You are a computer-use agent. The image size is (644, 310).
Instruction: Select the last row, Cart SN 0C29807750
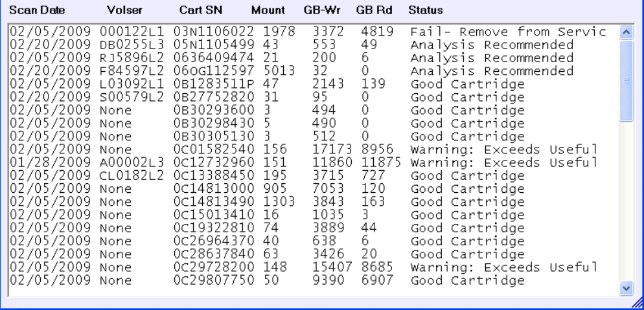tap(314, 280)
